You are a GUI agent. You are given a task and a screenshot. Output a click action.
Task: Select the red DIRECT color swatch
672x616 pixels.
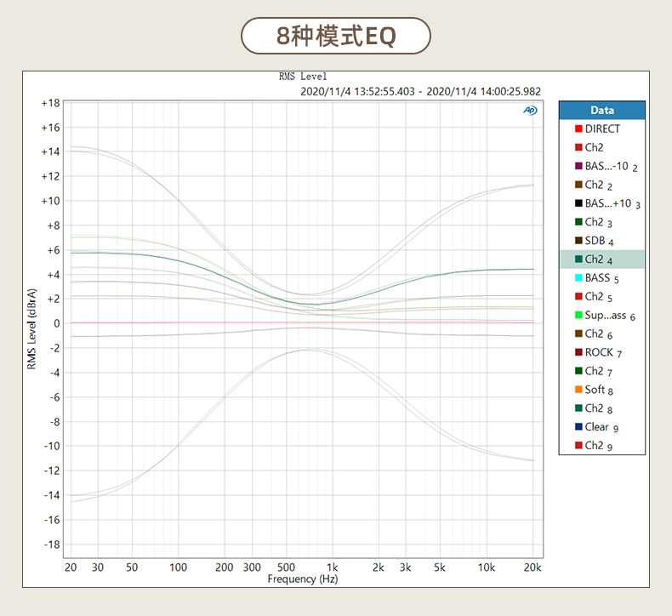[578, 128]
